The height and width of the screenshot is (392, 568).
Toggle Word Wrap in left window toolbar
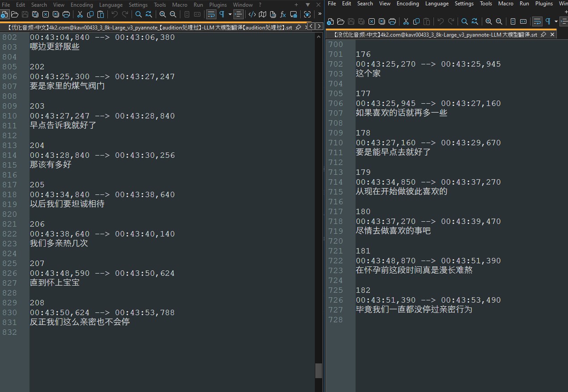pos(211,14)
